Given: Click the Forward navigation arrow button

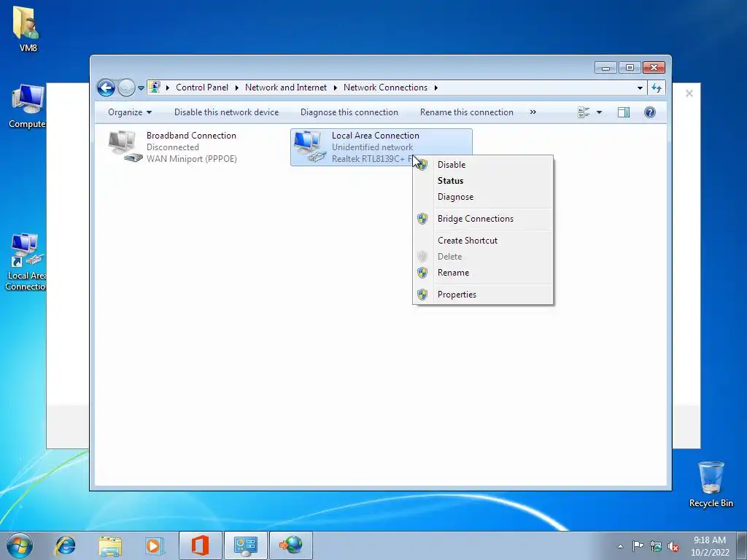Looking at the screenshot, I should pyautogui.click(x=126, y=87).
